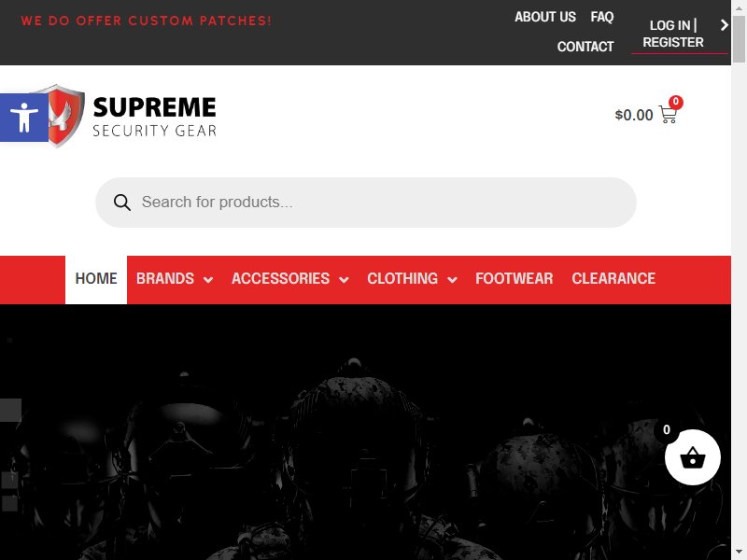This screenshot has height=560, width=747.
Task: Select the Home menu tab
Action: coord(96,279)
